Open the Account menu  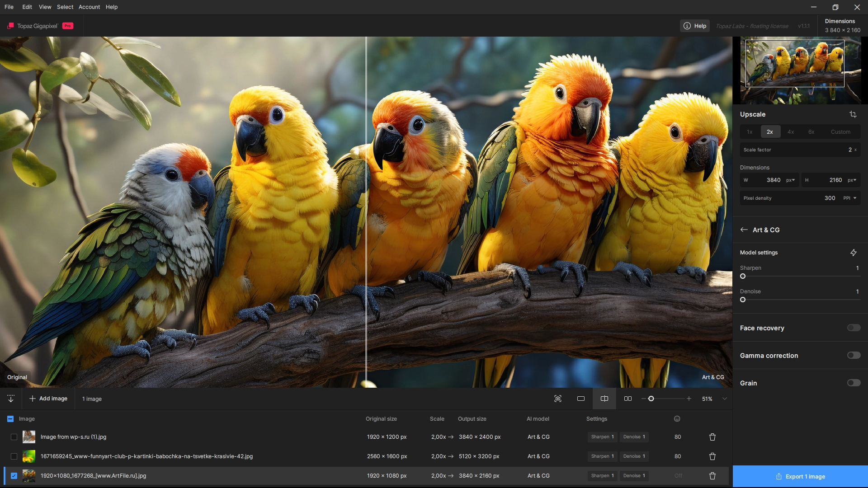coord(89,7)
